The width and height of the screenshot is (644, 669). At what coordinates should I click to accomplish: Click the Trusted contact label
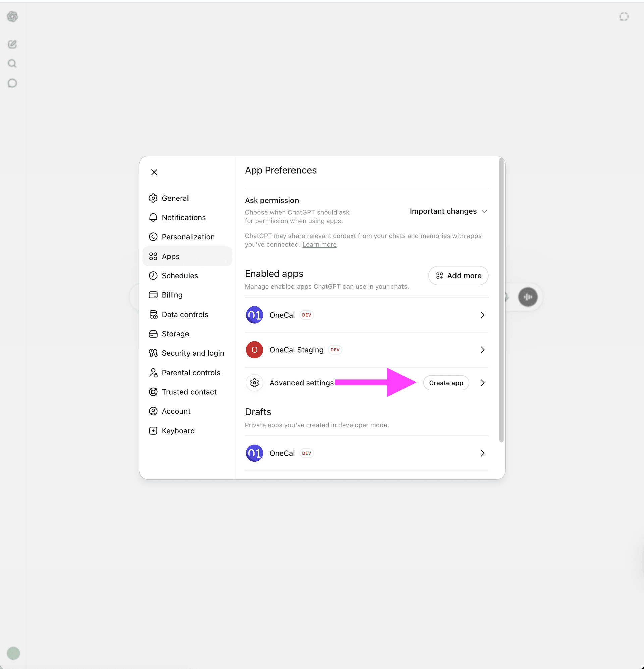[189, 392]
